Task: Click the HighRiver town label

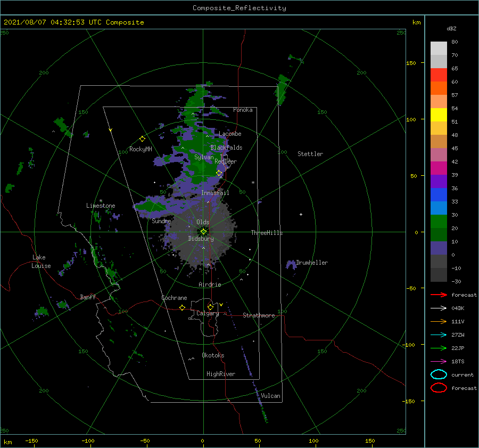Action: [221, 374]
